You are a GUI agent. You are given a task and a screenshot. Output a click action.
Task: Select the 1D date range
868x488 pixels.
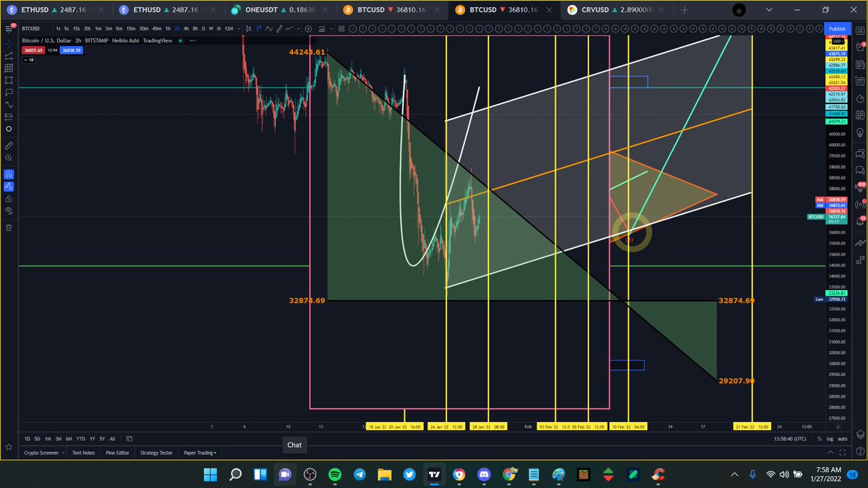(27, 439)
